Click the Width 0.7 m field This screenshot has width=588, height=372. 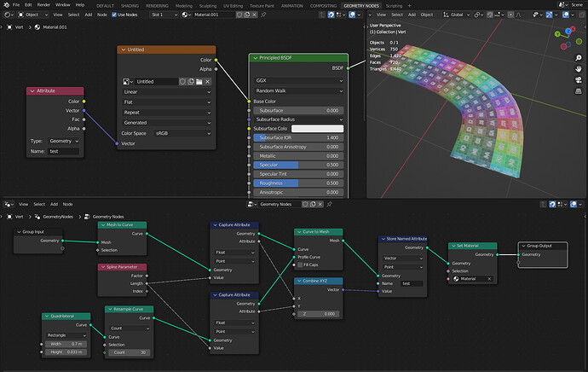(x=66, y=344)
